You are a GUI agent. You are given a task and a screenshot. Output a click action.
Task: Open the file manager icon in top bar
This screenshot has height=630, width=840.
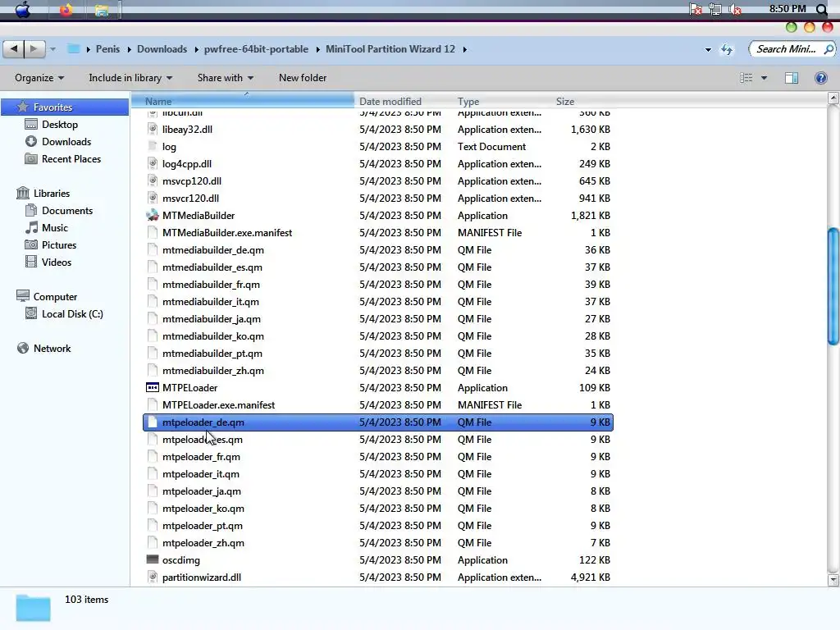click(x=102, y=10)
